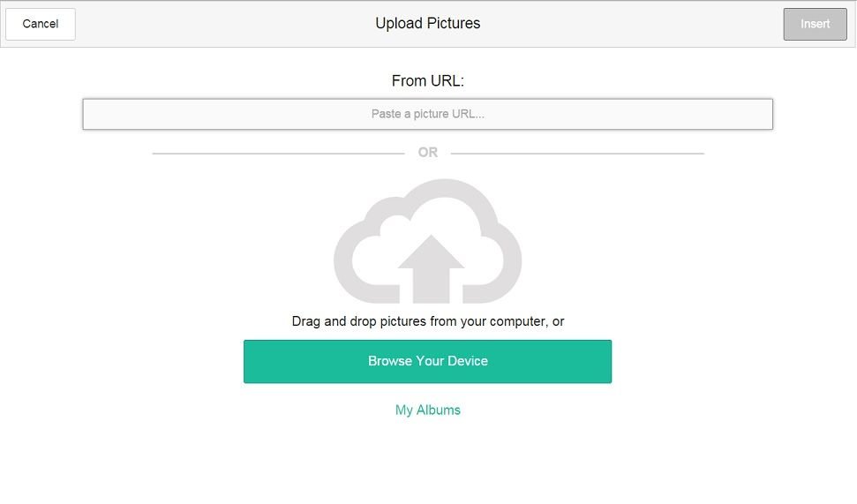Viewport: 857px width, 504px height.
Task: Click the divider line left of OR
Action: pyautogui.click(x=278, y=154)
